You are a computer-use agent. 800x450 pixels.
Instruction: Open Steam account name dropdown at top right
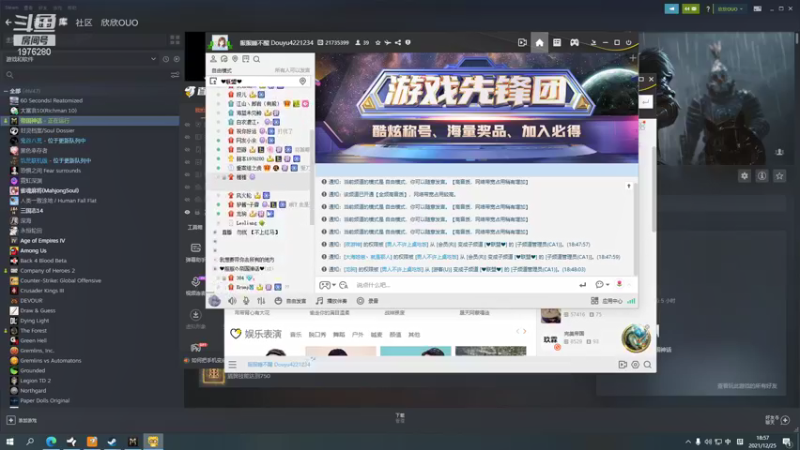click(x=730, y=9)
